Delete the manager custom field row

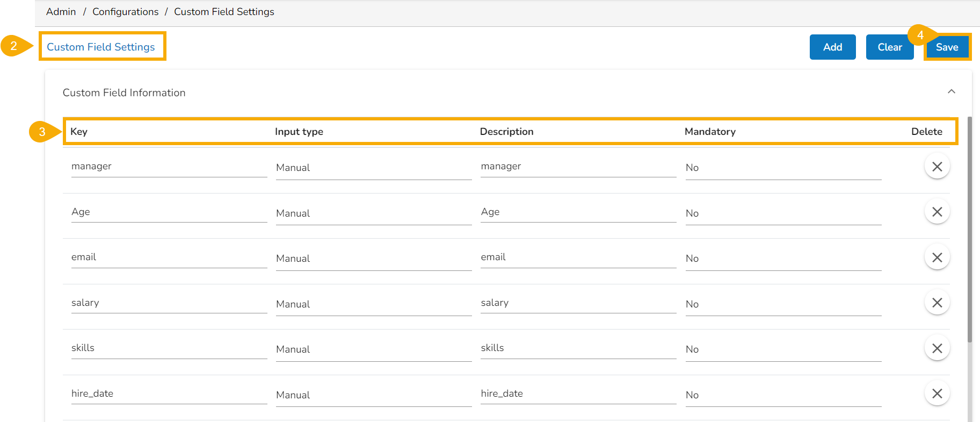[937, 167]
